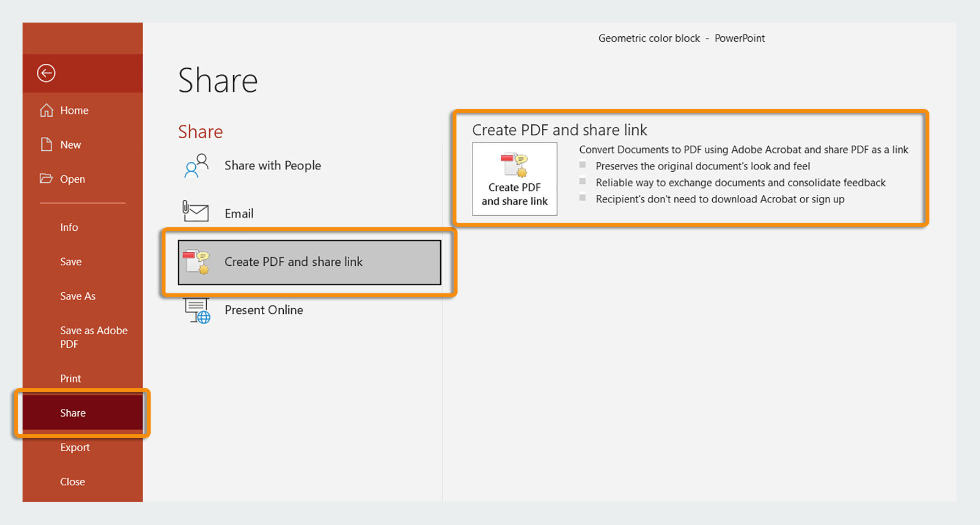
Task: Open the Info pane
Action: coord(69,227)
